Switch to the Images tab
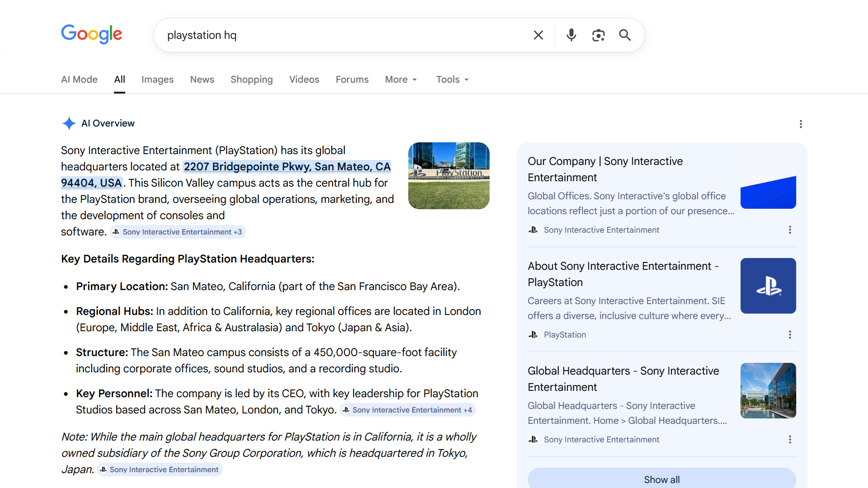 pyautogui.click(x=157, y=80)
